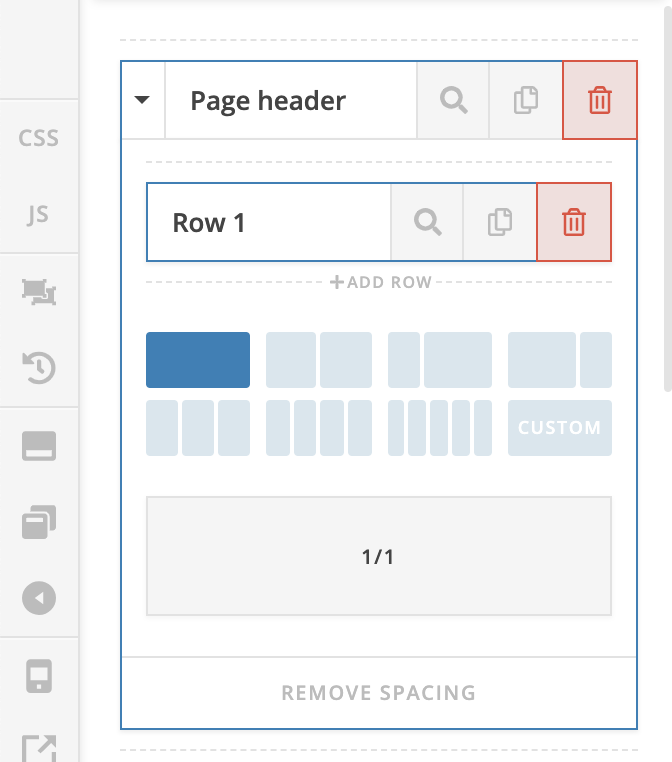Viewport: 672px width, 762px height.
Task: Delete the Page header section
Action: pyautogui.click(x=599, y=100)
